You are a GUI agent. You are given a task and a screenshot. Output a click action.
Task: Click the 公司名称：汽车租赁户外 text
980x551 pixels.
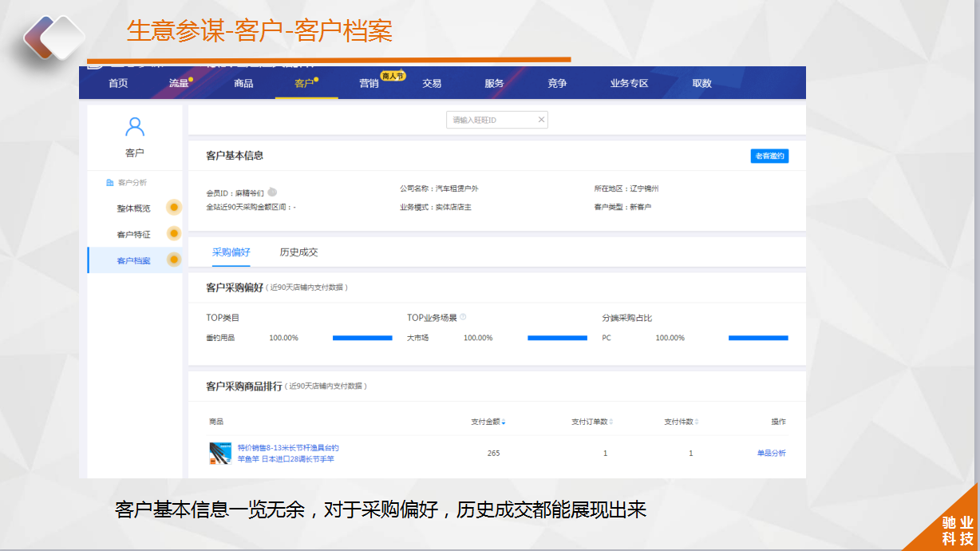coord(439,189)
